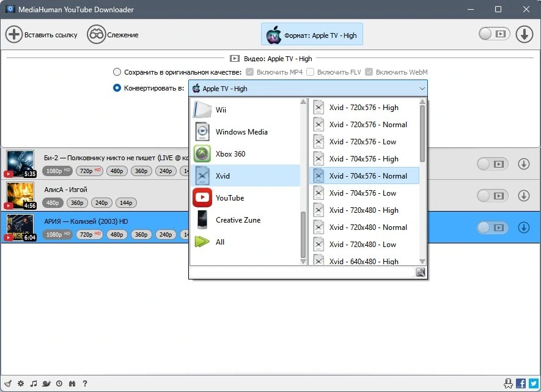
Task: Click the broom clear list icon
Action: click(8, 383)
